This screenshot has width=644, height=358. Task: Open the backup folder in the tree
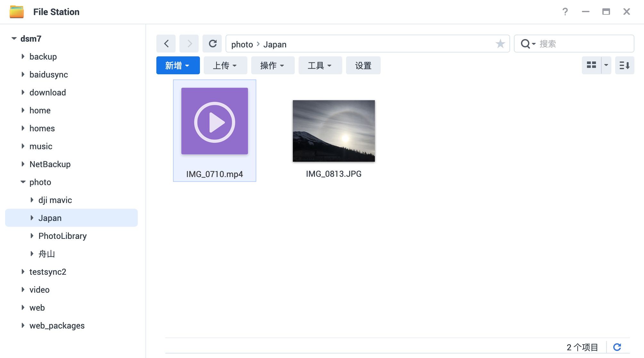point(43,57)
